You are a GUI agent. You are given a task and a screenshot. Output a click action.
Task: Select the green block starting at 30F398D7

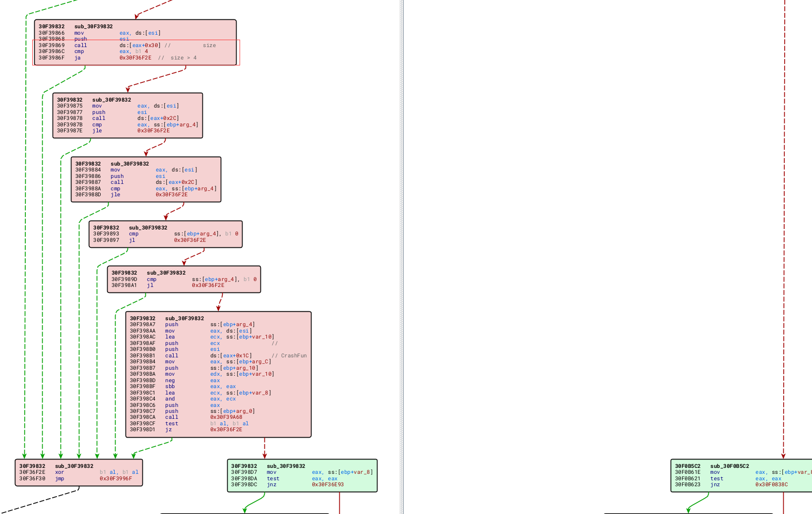302,475
